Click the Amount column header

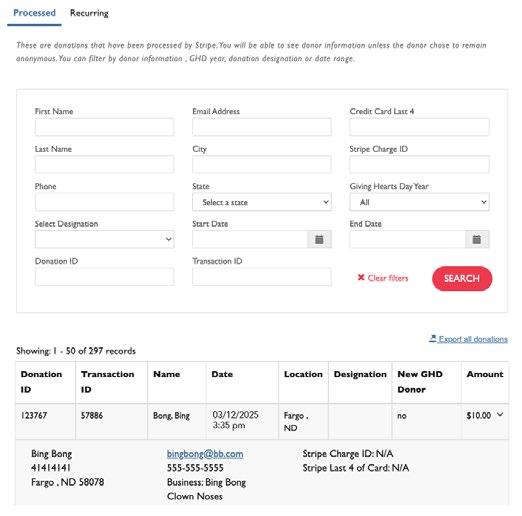point(485,374)
